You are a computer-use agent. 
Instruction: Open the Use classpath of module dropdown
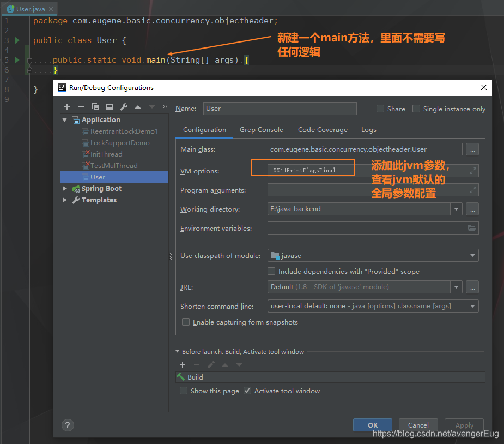[472, 255]
